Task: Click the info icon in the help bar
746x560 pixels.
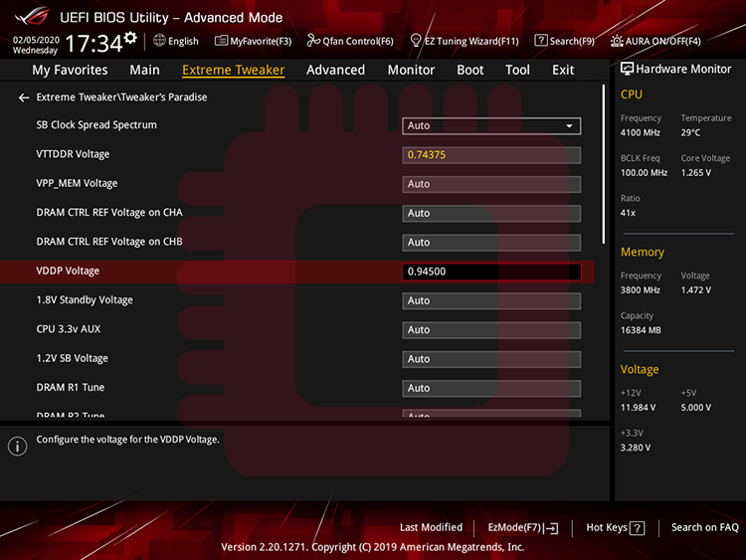Action: click(x=17, y=446)
